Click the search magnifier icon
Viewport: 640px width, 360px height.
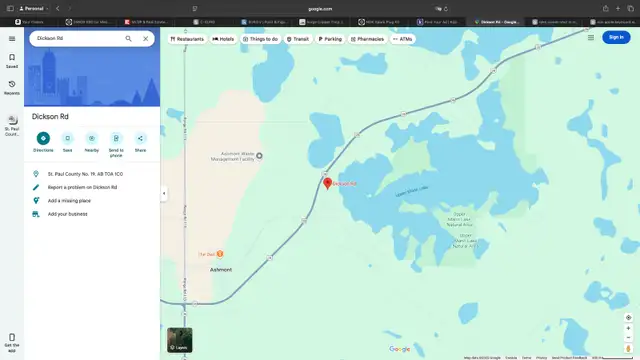point(129,38)
